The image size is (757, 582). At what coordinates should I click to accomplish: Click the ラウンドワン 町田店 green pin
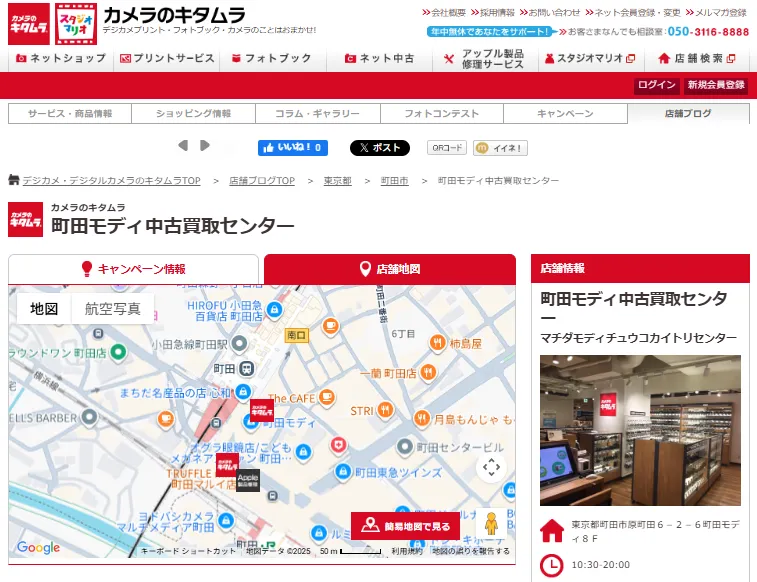pyautogui.click(x=118, y=353)
